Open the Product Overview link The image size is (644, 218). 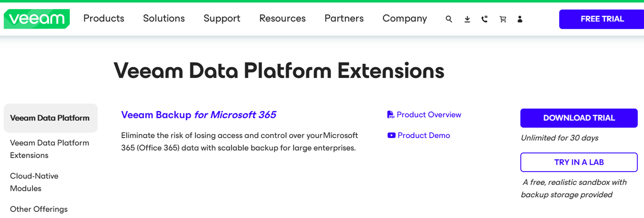[429, 115]
